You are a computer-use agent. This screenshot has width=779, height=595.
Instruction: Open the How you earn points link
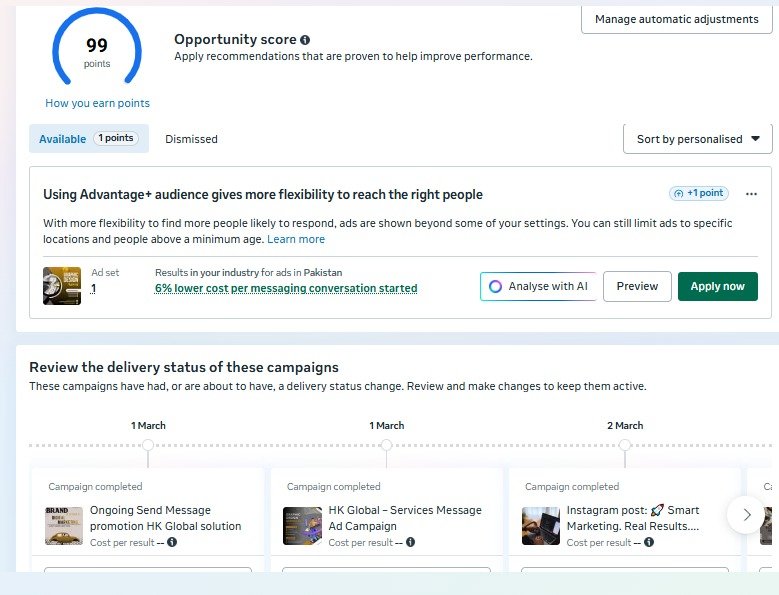[x=97, y=103]
